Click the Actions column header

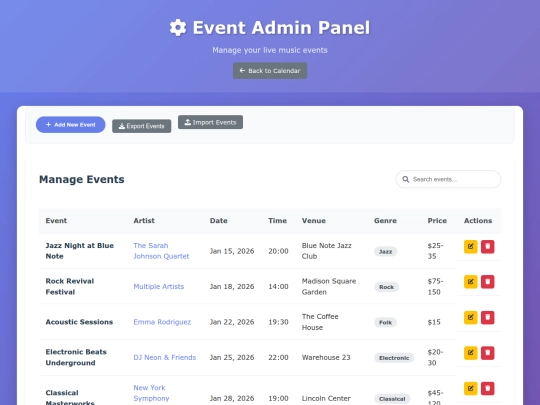point(478,221)
